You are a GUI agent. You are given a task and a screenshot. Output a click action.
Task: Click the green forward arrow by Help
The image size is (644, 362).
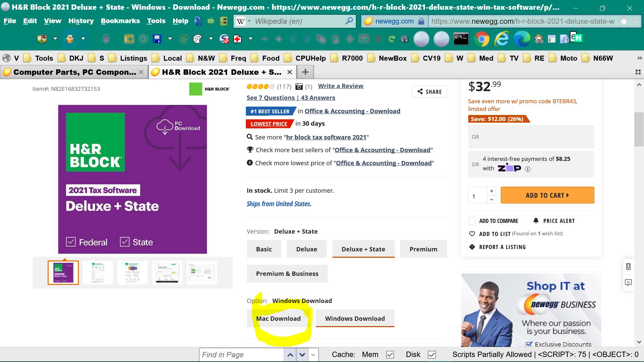[x=211, y=21]
